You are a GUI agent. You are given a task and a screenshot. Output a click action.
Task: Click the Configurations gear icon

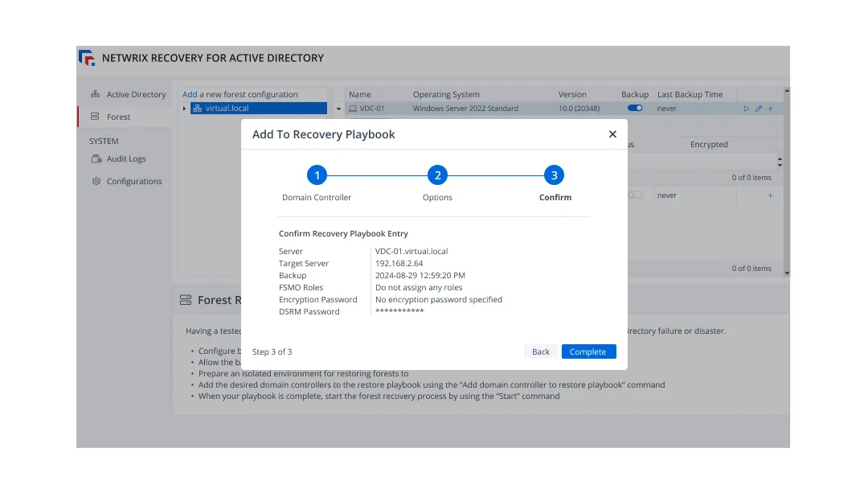coord(96,181)
